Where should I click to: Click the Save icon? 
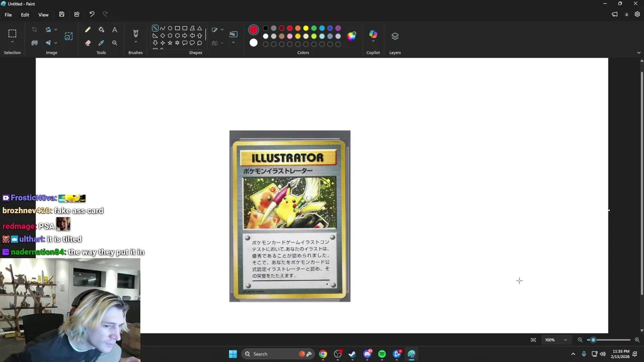pyautogui.click(x=61, y=14)
